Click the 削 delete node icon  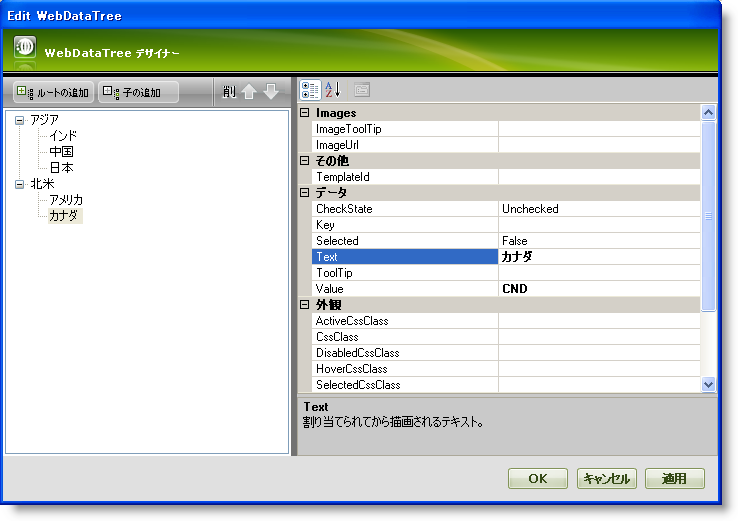[229, 92]
